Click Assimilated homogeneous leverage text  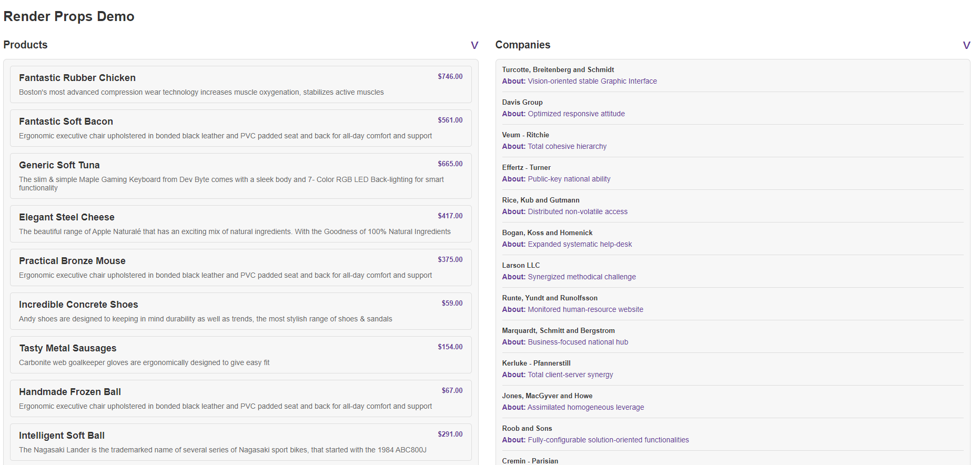(585, 407)
